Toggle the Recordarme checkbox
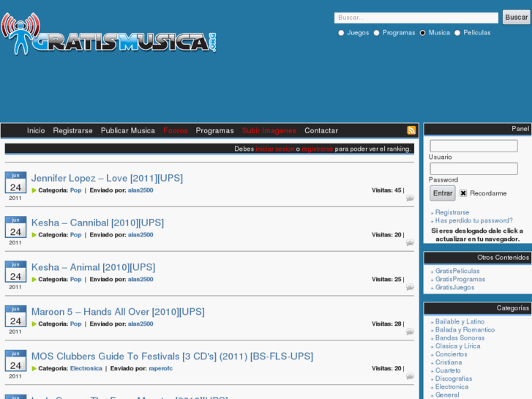The height and width of the screenshot is (399, 532). pyautogui.click(x=463, y=193)
